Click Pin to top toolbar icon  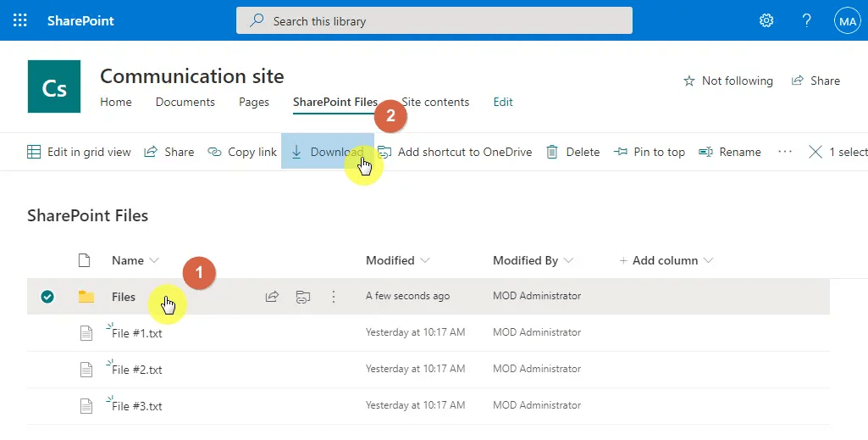click(622, 153)
